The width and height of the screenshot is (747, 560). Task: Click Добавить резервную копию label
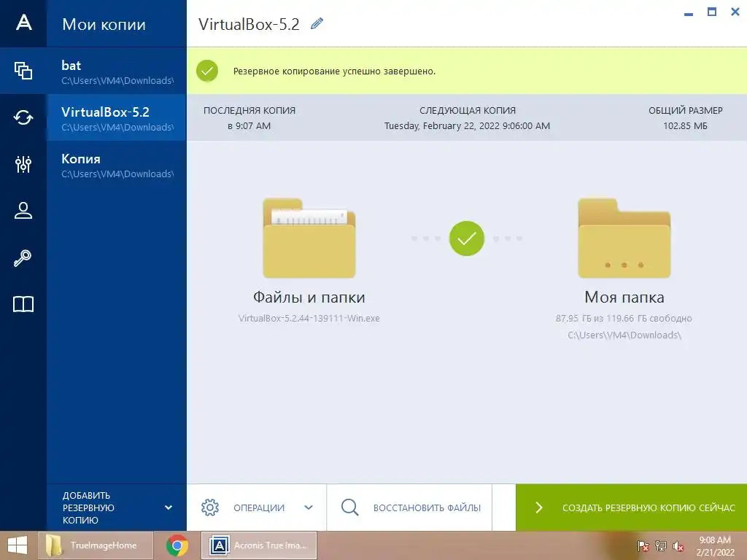[88, 507]
